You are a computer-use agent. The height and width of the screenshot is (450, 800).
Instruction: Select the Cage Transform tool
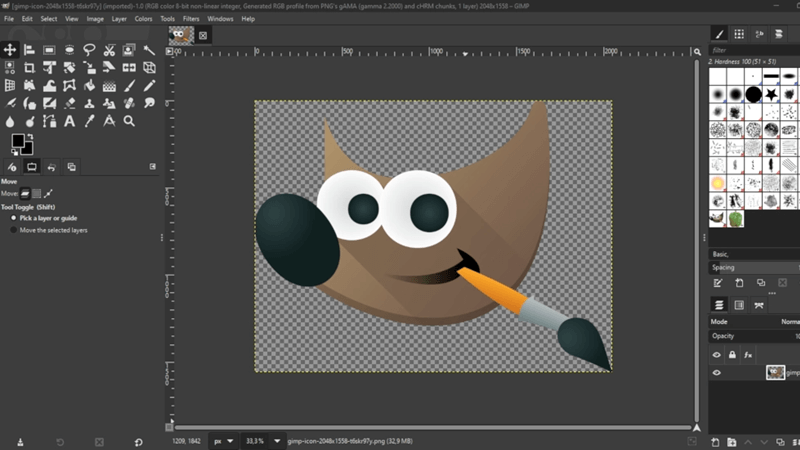coord(69,85)
